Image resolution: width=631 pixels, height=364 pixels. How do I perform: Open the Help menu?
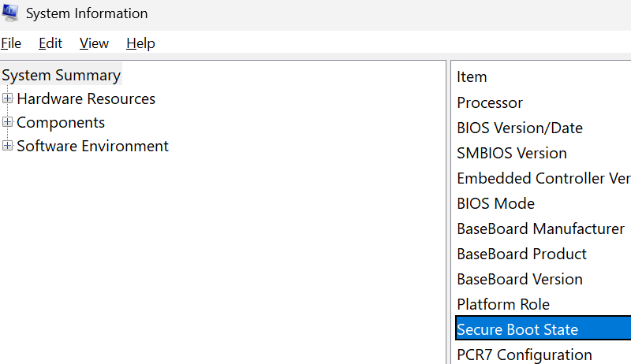[140, 43]
